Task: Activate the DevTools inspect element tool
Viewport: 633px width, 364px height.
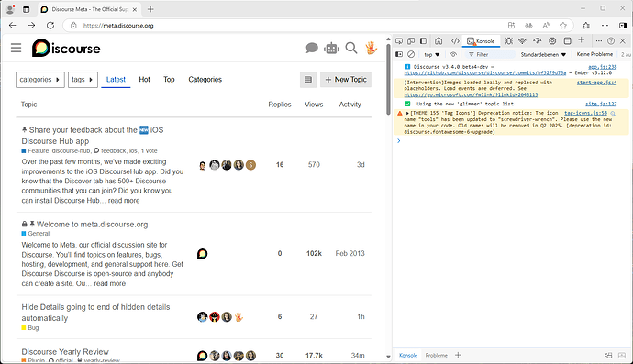Action: pyautogui.click(x=399, y=40)
